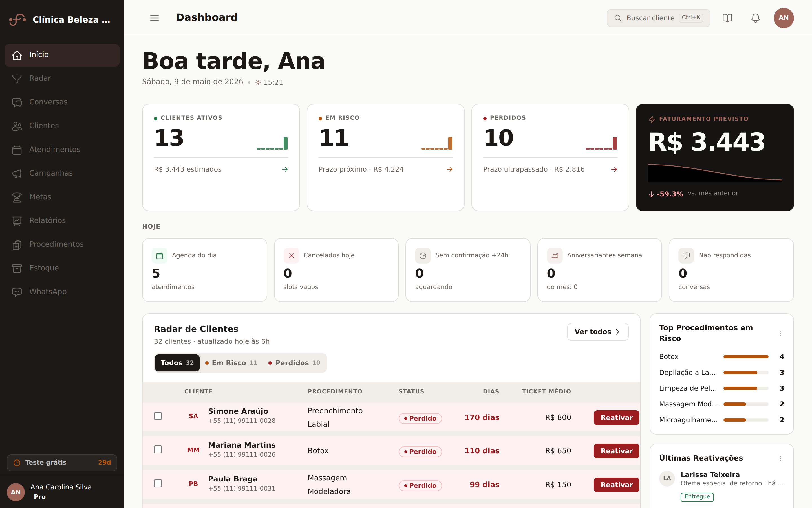Click the R$ 800 ticket value

558,418
